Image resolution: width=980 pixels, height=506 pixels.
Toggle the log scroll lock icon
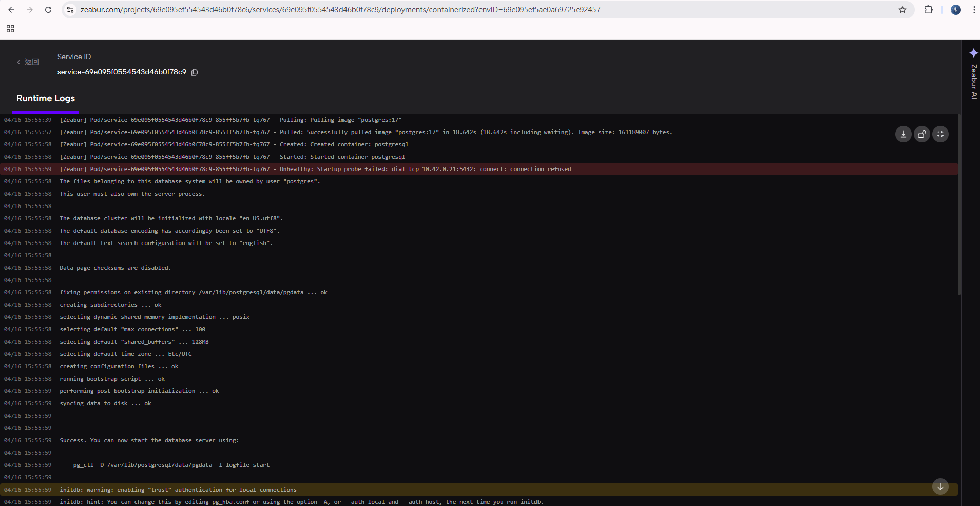click(921, 134)
